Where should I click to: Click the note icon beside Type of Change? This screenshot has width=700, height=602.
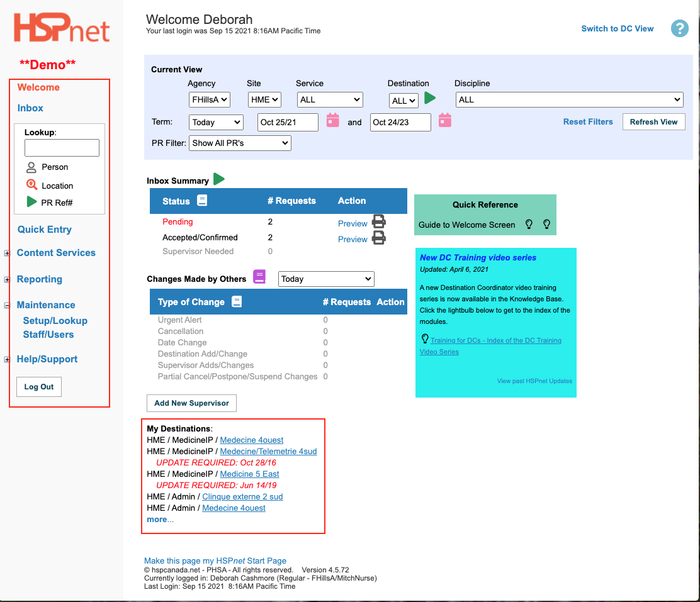[x=237, y=302]
